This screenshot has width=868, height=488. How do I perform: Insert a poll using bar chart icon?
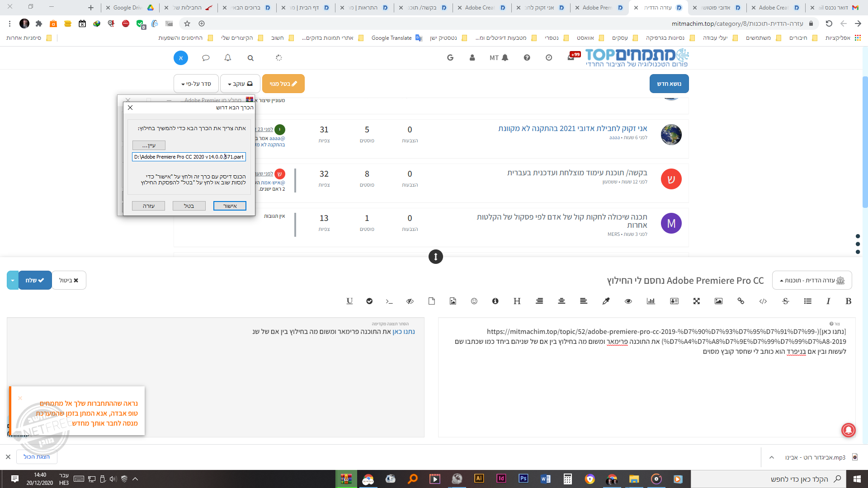click(x=651, y=301)
